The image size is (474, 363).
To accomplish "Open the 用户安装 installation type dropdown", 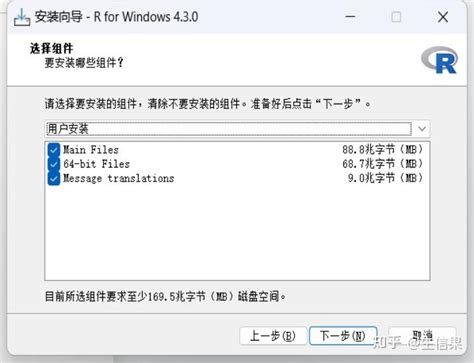I will [237, 129].
